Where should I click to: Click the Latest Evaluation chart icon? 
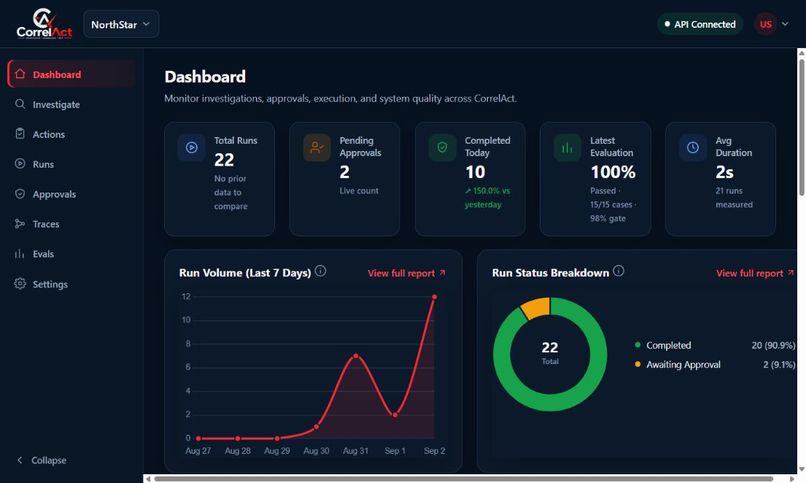pyautogui.click(x=567, y=147)
